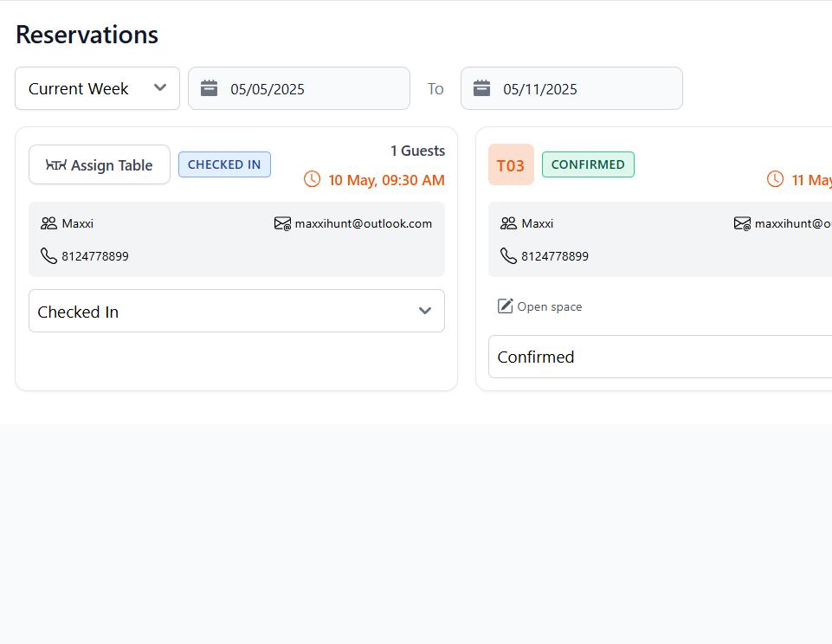Open the Confirmed status dropdown

tap(660, 357)
